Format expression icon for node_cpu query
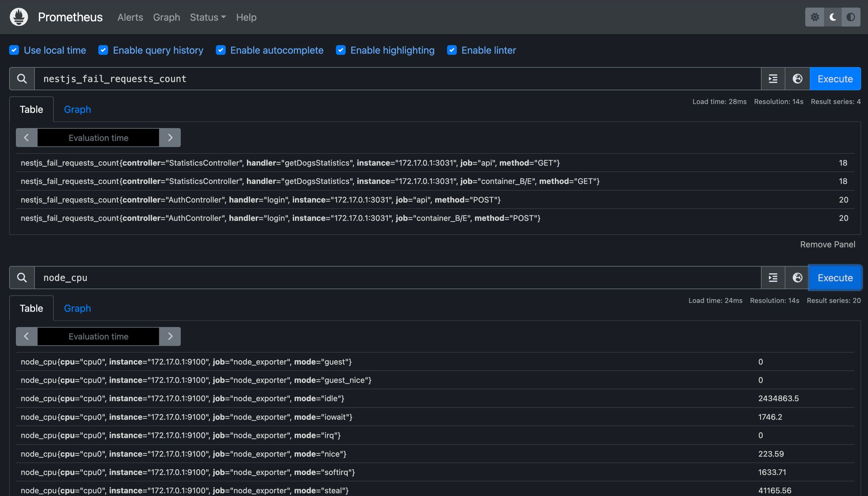The width and height of the screenshot is (868, 496). tap(773, 278)
